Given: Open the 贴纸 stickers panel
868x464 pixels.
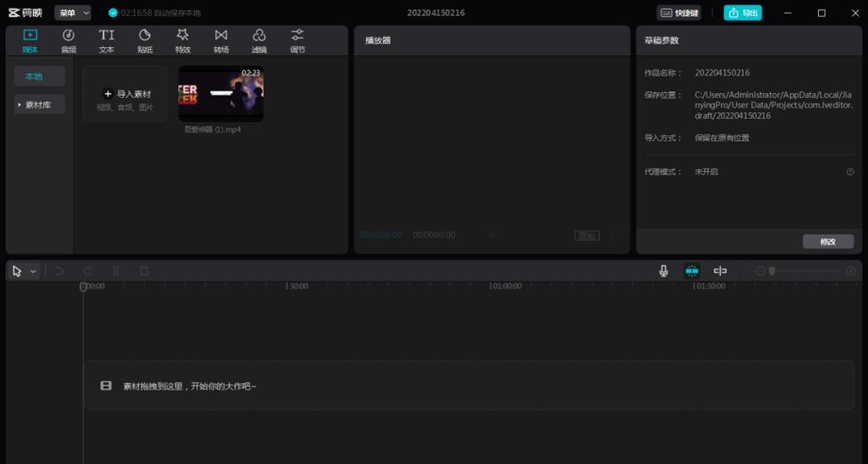Looking at the screenshot, I should [145, 41].
